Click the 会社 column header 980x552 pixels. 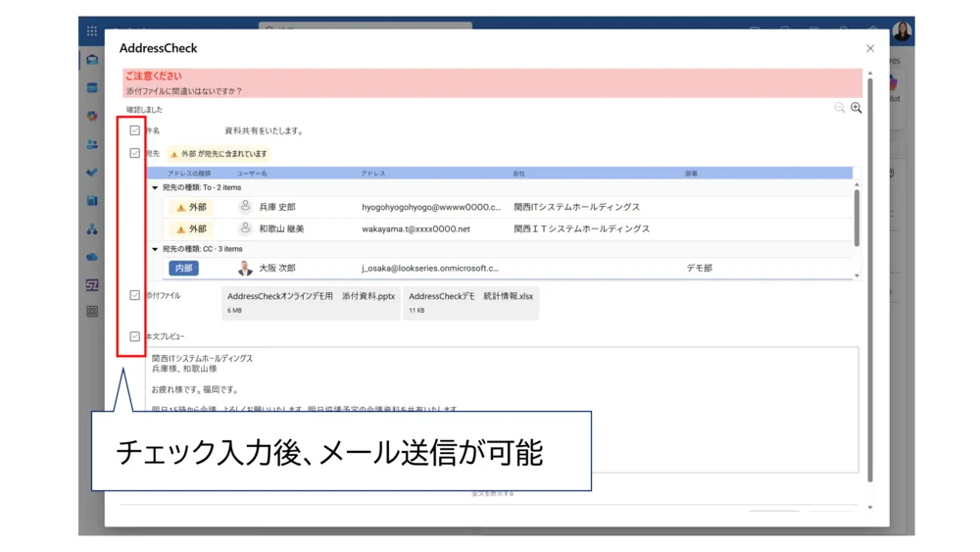518,174
